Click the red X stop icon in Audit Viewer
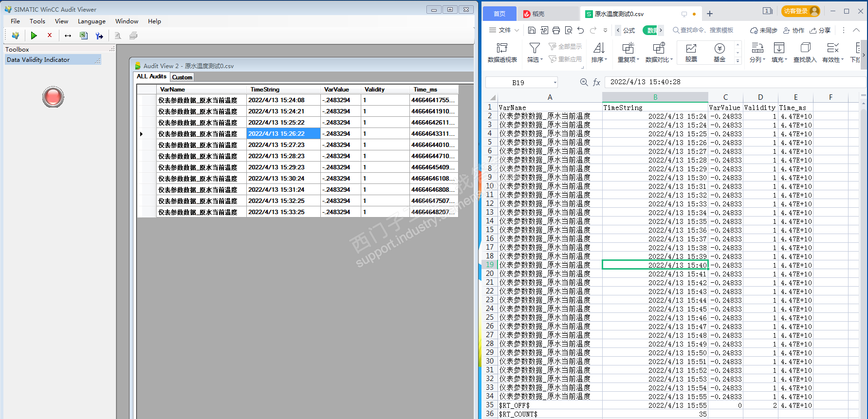The height and width of the screenshot is (419, 868). point(50,35)
